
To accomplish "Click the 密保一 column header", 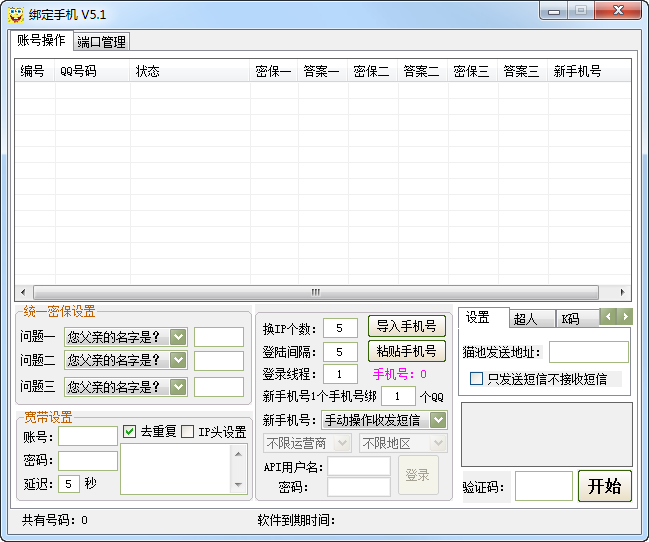I will [274, 71].
